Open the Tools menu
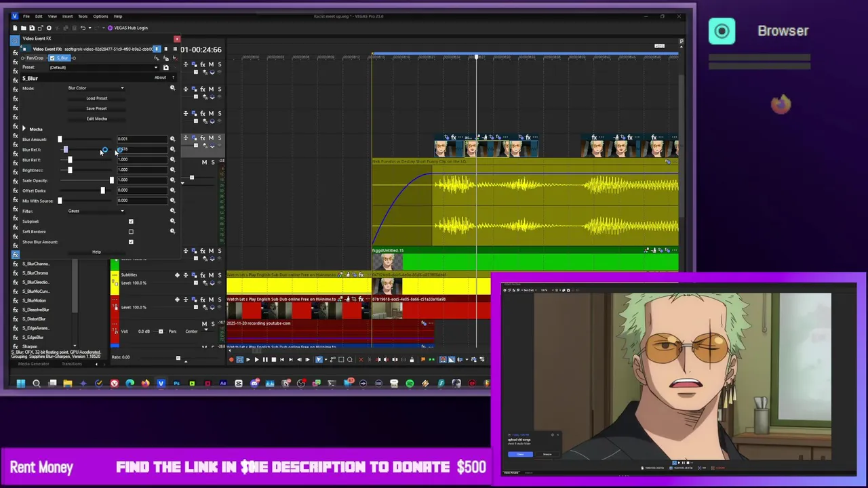868x488 pixels. pos(83,16)
